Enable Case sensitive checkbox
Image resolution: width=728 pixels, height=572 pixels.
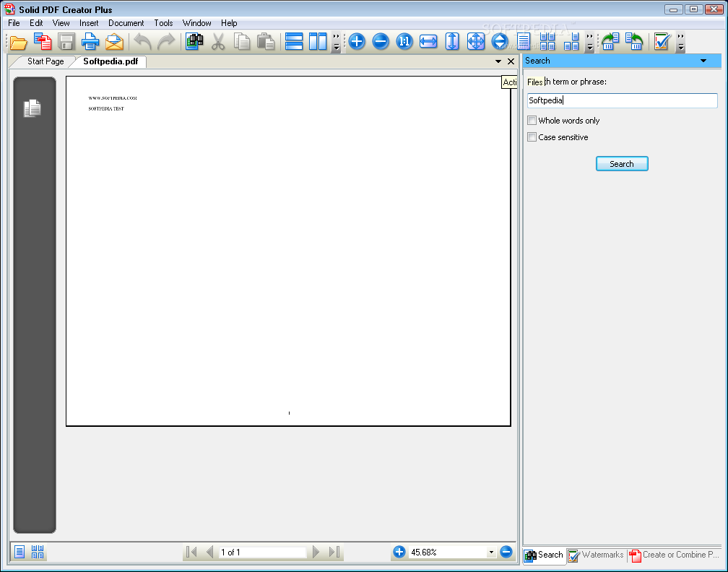point(532,137)
